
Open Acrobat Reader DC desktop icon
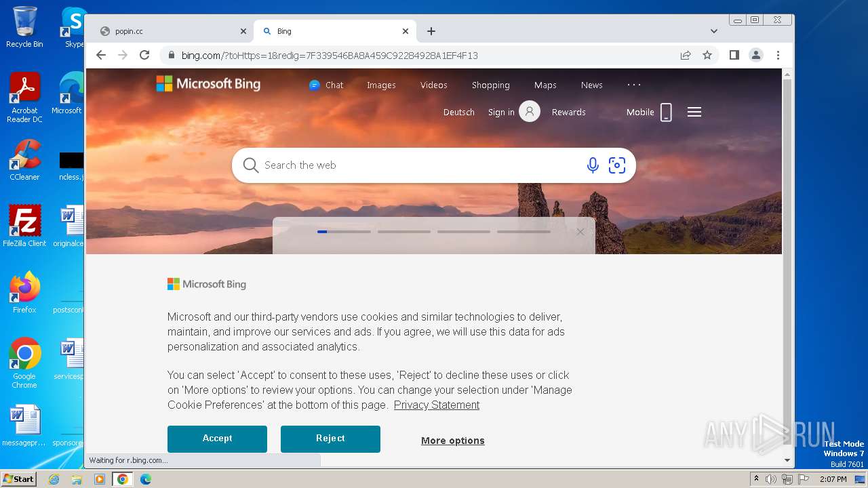[x=24, y=98]
